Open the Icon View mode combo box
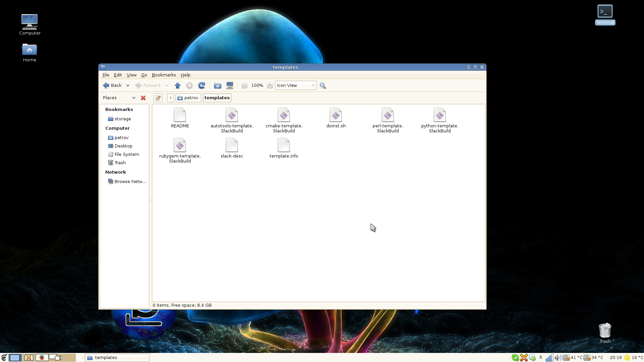This screenshot has height=362, width=644. click(296, 85)
